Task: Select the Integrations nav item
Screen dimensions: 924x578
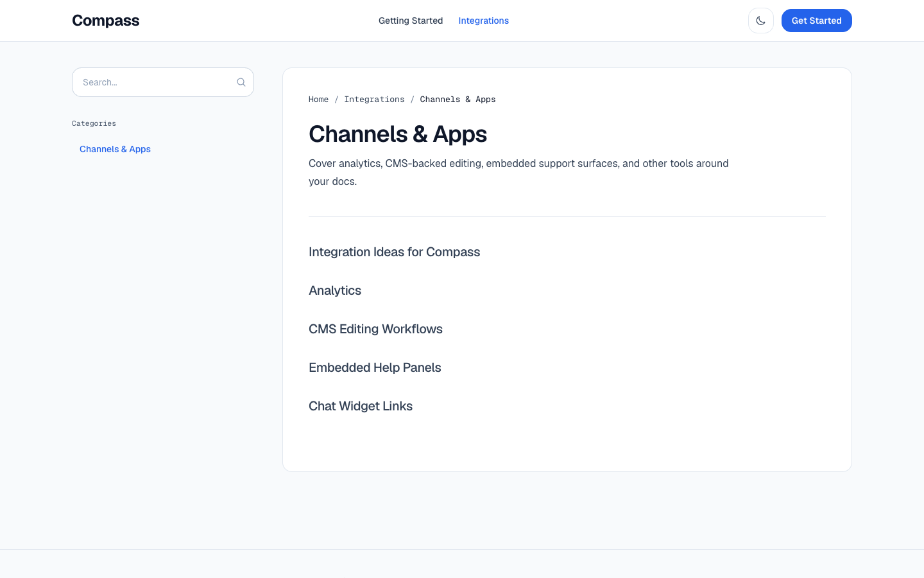Action: 483,21
